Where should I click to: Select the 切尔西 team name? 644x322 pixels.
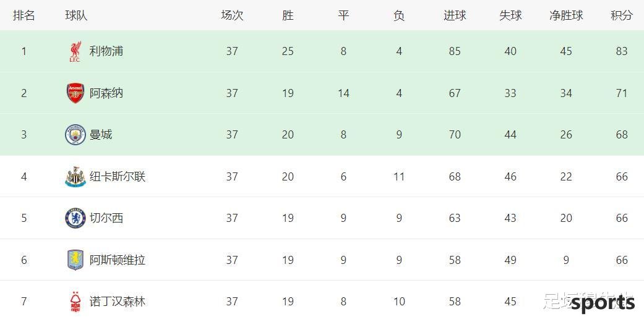(x=106, y=218)
